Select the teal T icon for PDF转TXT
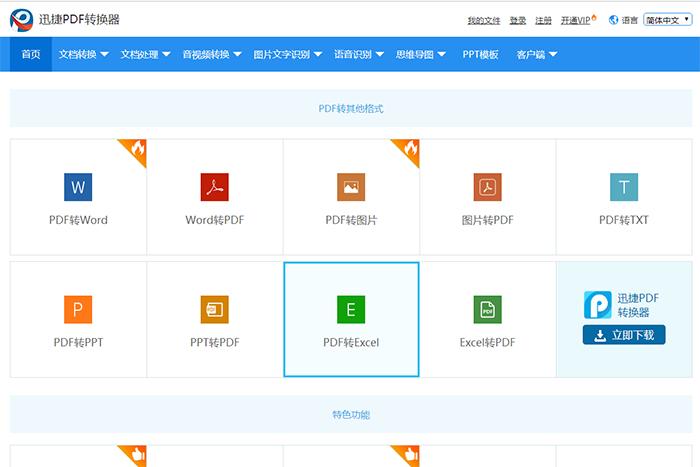Viewport: 700px width, 467px height. pos(624,187)
